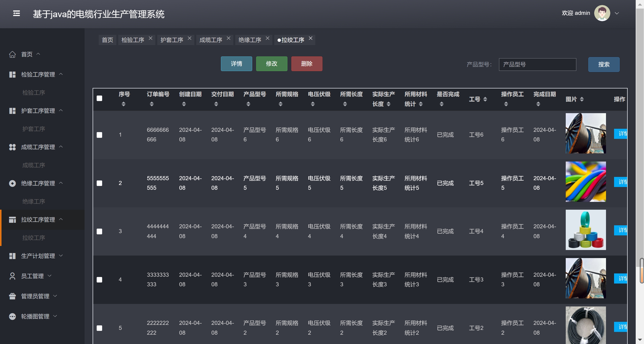Check the row with order 6666666666
644x344 pixels.
(99, 135)
